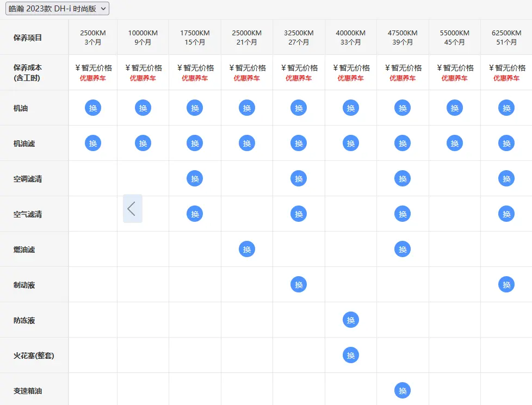The width and height of the screenshot is (532, 405).
Task: Click the 防冻液 换 icon under 40000KM
Action: (350, 320)
